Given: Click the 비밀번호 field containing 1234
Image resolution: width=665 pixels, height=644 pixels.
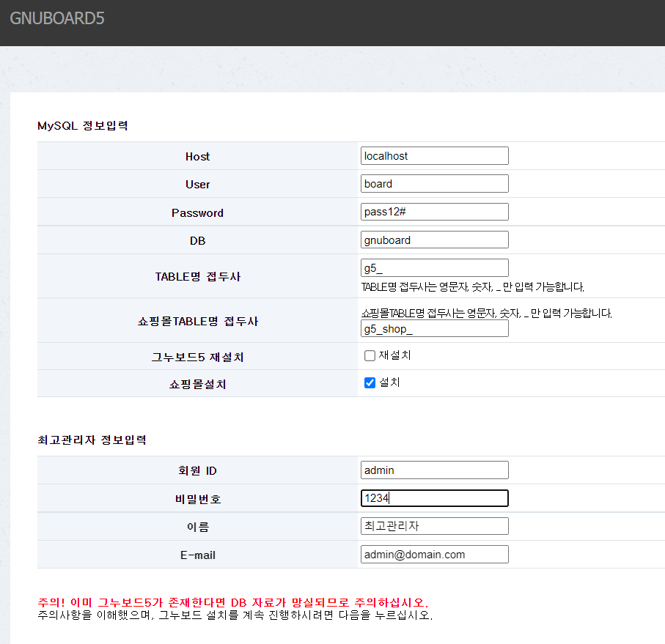Looking at the screenshot, I should click(x=434, y=498).
